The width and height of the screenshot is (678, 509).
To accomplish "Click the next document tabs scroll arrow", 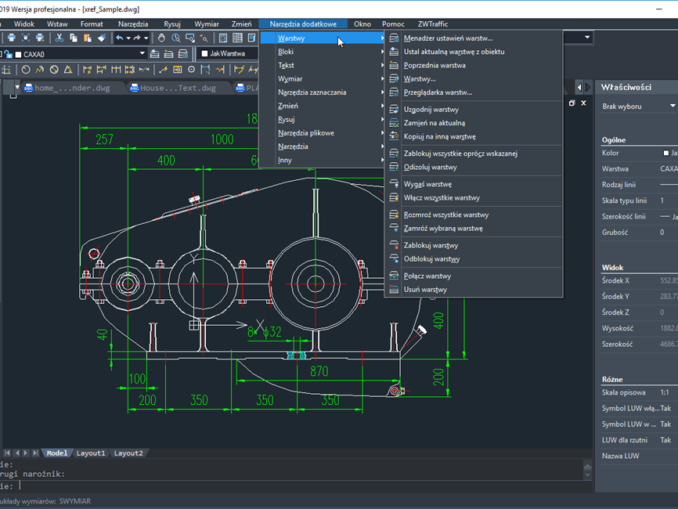I will point(588,87).
